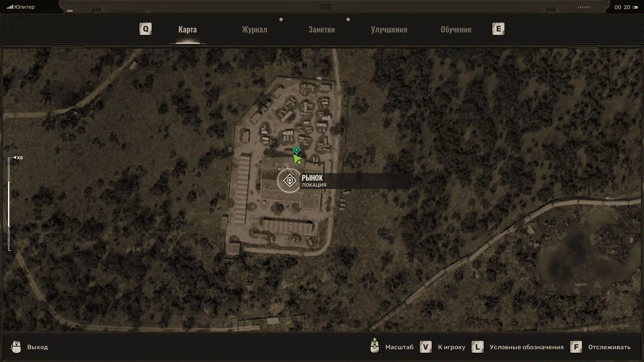The width and height of the screenshot is (644, 362).
Task: Click the V key icon
Action: 426,347
